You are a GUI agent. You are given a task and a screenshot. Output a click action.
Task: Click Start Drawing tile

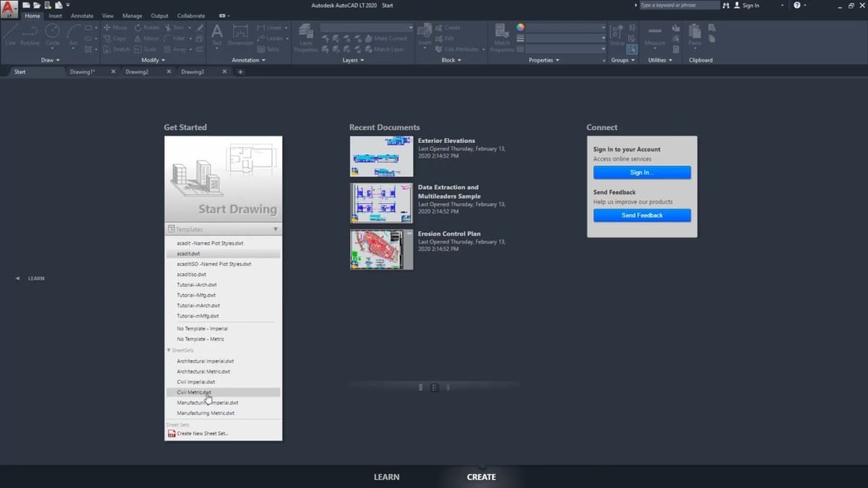pos(223,179)
